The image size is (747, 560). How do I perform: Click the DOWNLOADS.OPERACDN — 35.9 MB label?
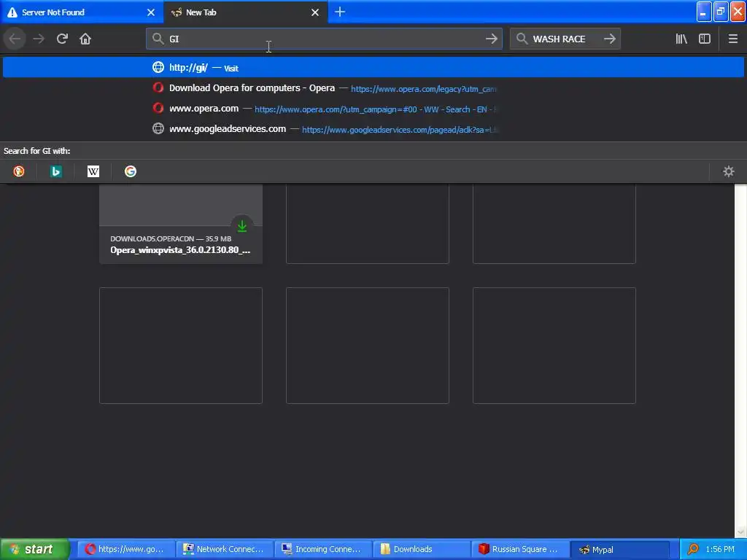pos(171,238)
